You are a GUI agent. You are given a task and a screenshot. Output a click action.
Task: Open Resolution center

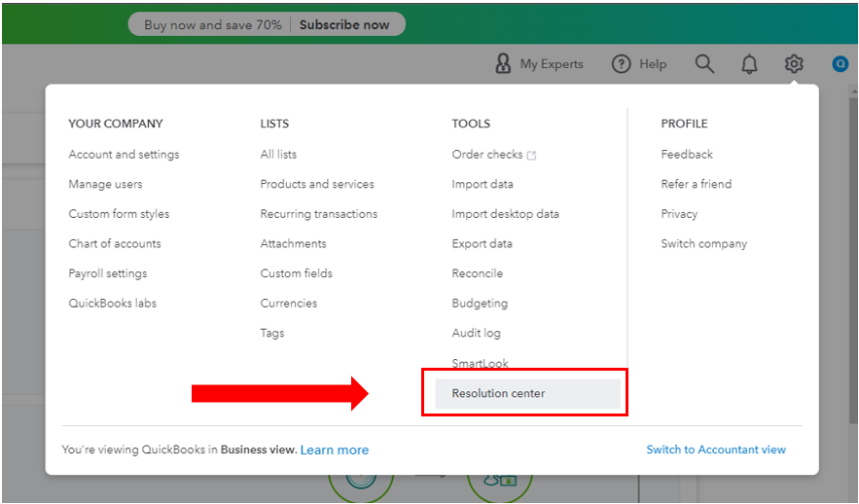[x=527, y=393]
